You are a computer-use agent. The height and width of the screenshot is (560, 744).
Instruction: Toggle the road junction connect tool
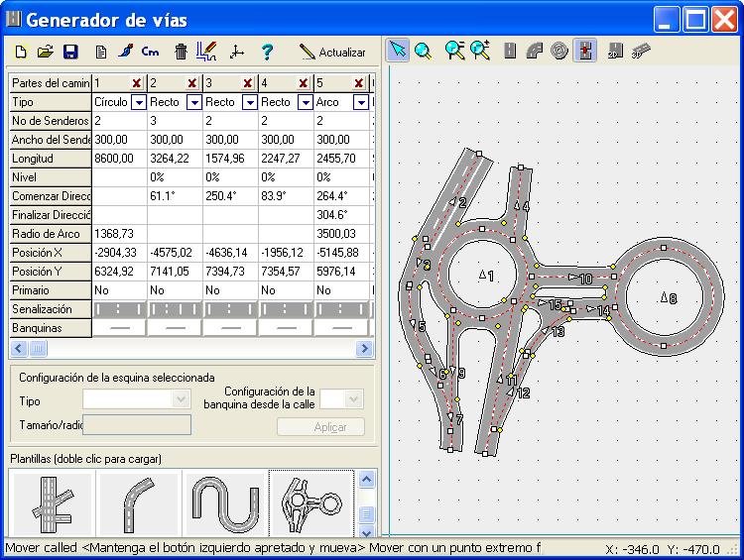pyautogui.click(x=585, y=51)
